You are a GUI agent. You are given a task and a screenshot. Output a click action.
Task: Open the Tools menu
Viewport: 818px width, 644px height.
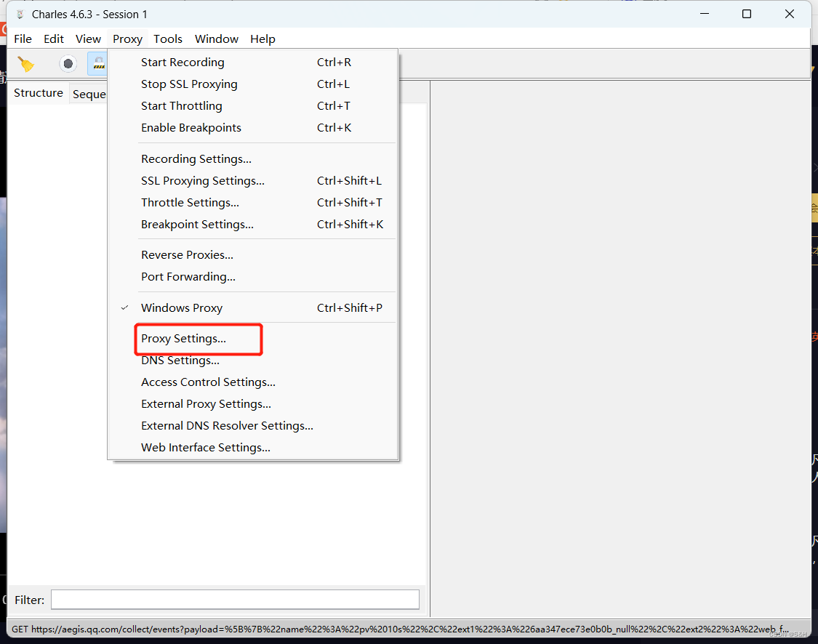click(x=168, y=39)
